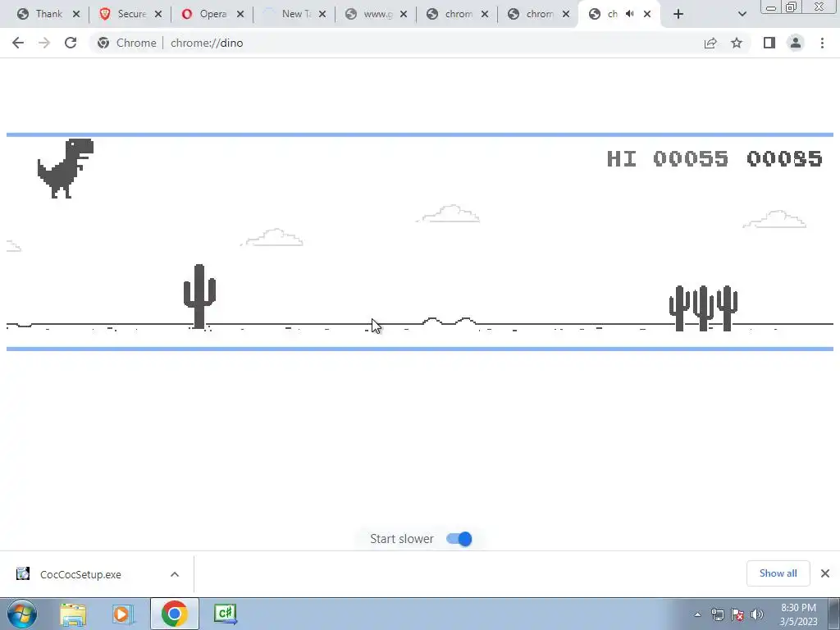Open the CocCocSetup.exe download
This screenshot has height=630, width=840.
click(80, 574)
